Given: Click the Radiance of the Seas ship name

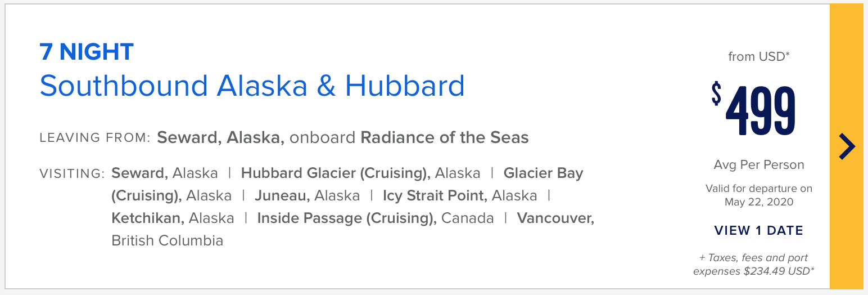Looking at the screenshot, I should tap(445, 137).
